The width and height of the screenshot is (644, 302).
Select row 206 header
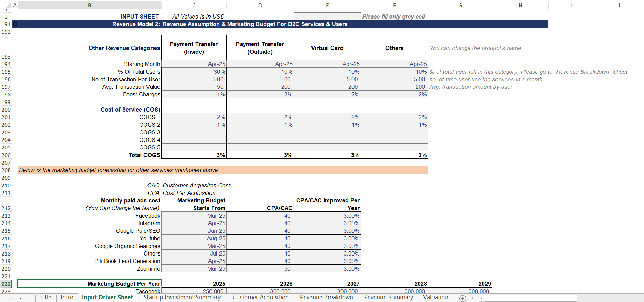click(x=6, y=155)
